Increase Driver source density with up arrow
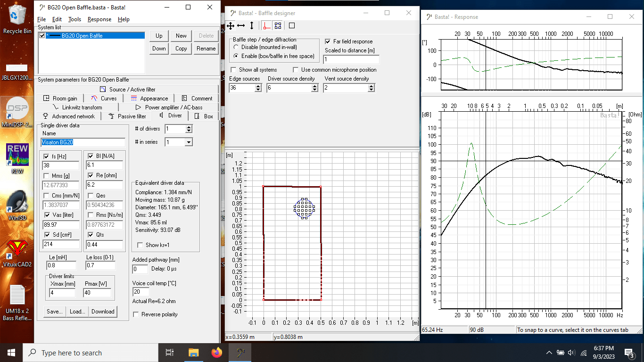644x362 pixels. 315,86
